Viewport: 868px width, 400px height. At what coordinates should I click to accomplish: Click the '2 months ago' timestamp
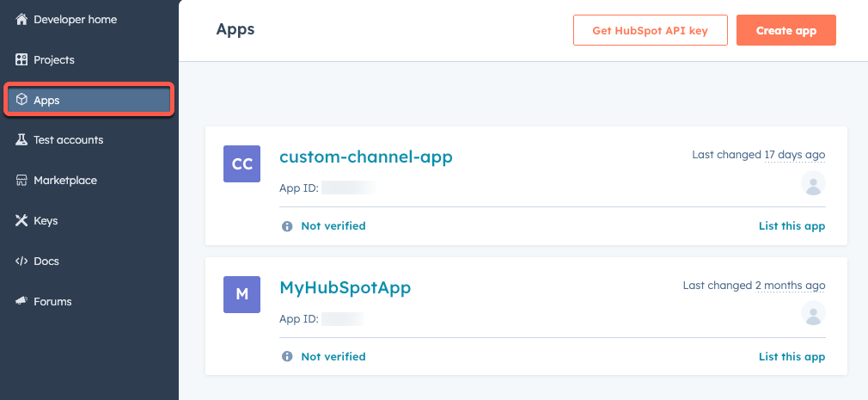791,286
